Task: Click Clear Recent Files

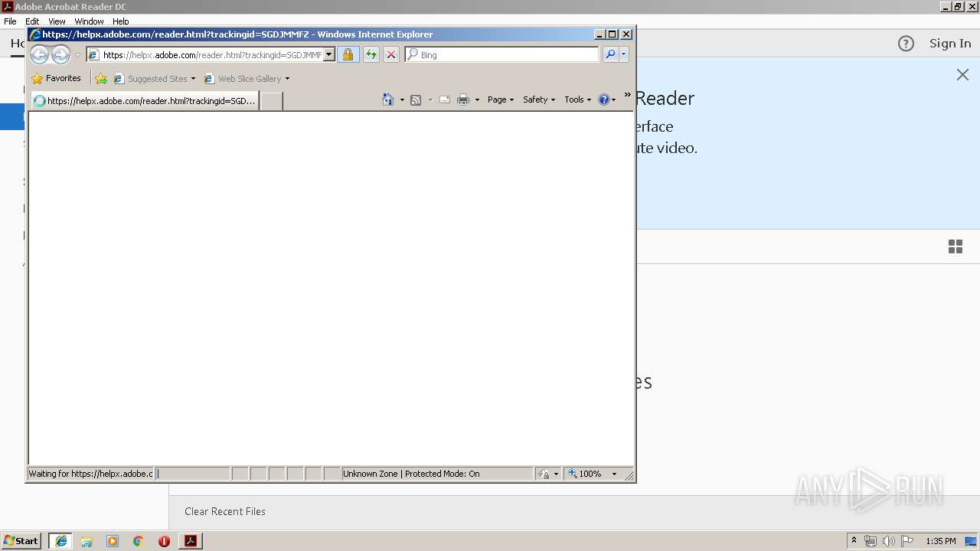Action: click(225, 511)
